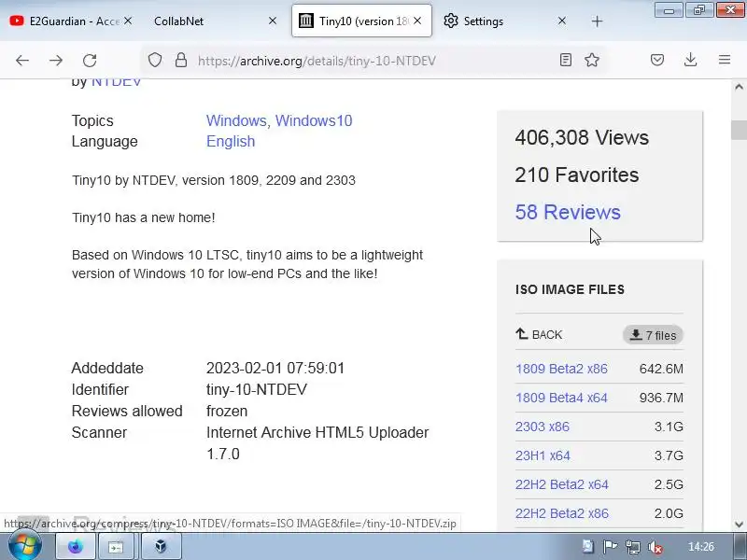
Task: Click the ISO IMAGE FILES heading
Action: [570, 289]
